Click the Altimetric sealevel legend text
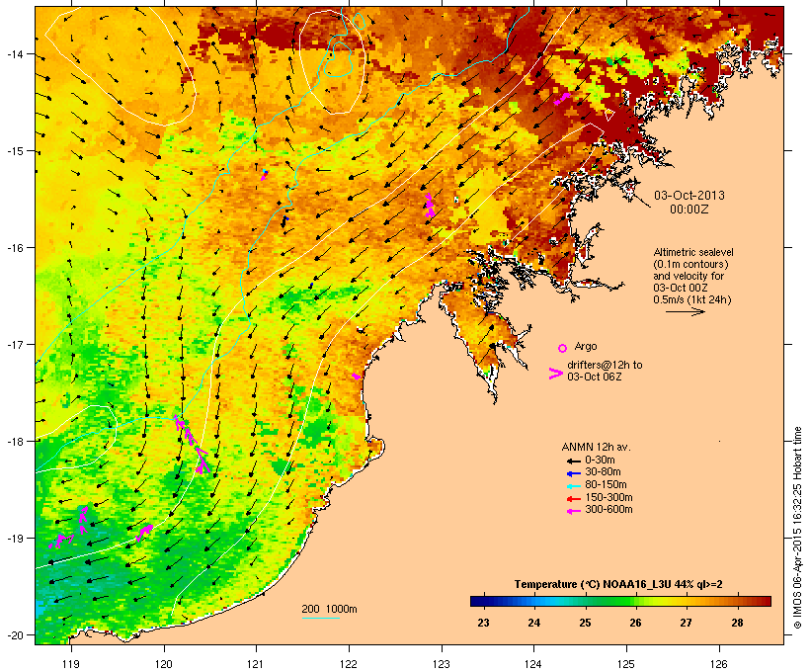 (x=693, y=276)
